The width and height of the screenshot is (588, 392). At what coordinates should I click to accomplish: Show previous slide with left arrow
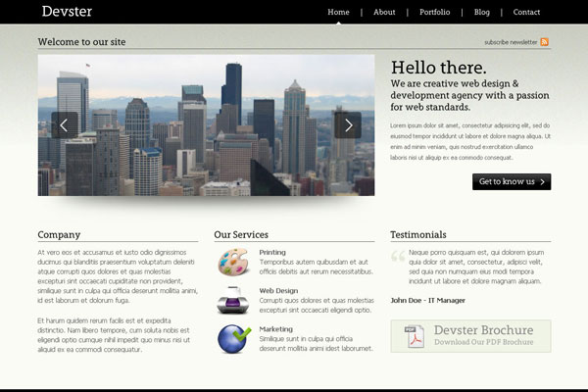(x=65, y=124)
